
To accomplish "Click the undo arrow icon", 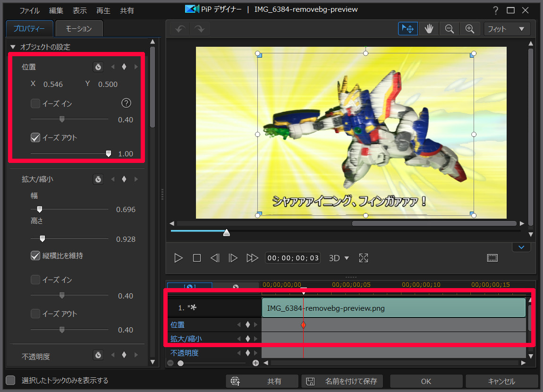I will [x=180, y=29].
